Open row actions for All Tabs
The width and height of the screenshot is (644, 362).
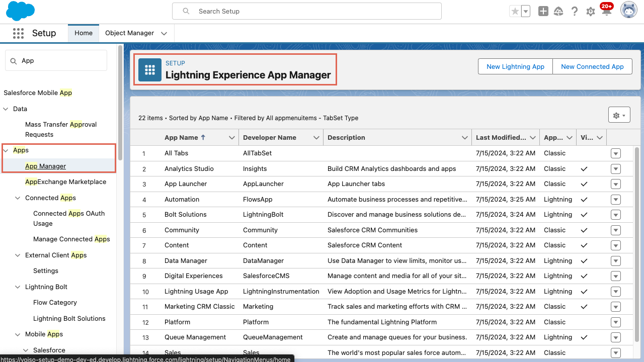[616, 153]
